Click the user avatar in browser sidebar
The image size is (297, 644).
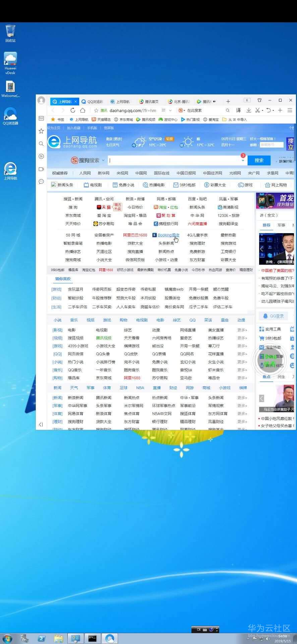click(41, 100)
